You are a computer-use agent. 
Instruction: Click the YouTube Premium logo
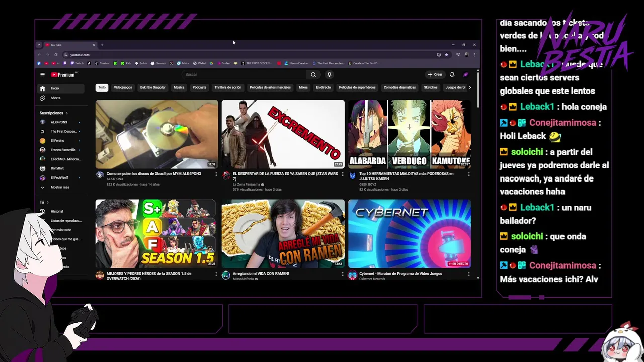[63, 75]
